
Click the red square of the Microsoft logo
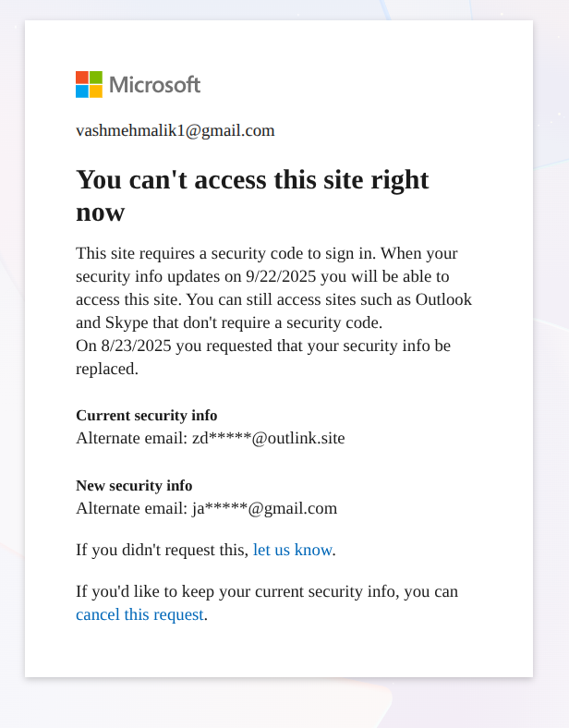[82, 78]
